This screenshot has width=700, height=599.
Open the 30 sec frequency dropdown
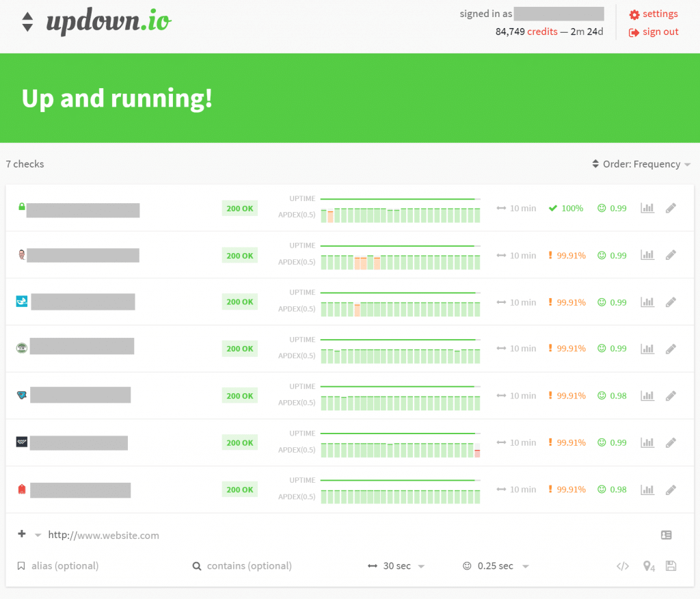tap(397, 565)
